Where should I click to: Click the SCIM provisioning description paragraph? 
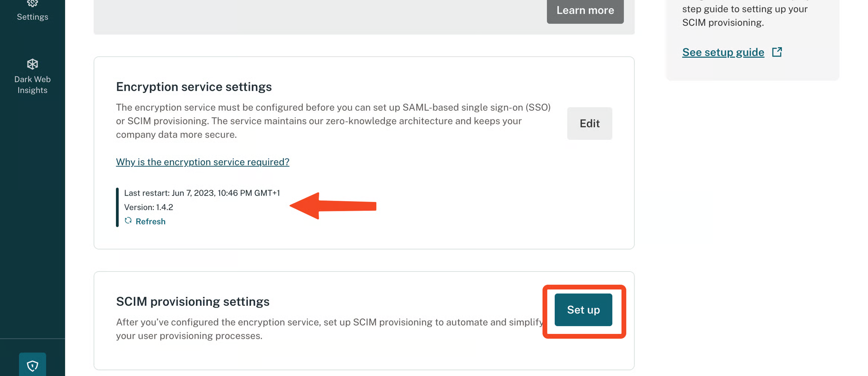329,329
